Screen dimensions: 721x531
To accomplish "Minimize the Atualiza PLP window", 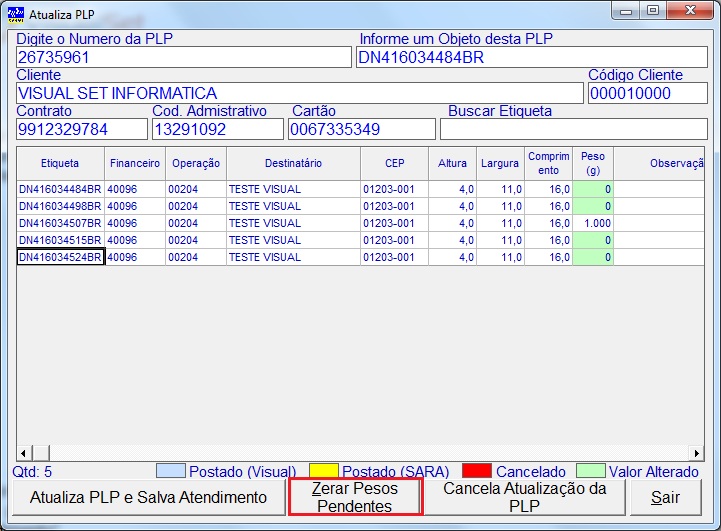I will click(x=626, y=11).
